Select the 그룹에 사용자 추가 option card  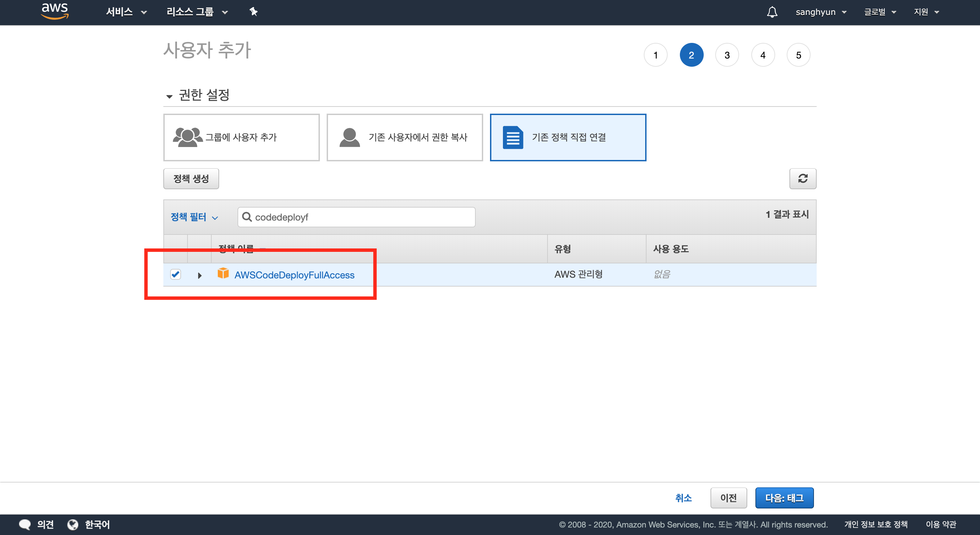point(241,137)
